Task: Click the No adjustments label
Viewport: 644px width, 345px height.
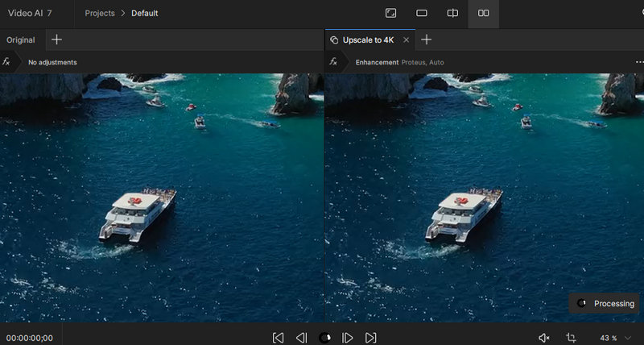Action: [x=52, y=63]
